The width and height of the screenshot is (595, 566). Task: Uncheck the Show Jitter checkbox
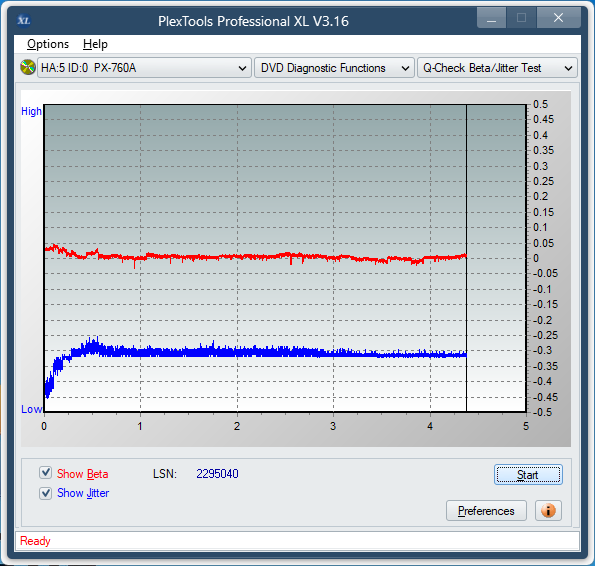pos(46,493)
